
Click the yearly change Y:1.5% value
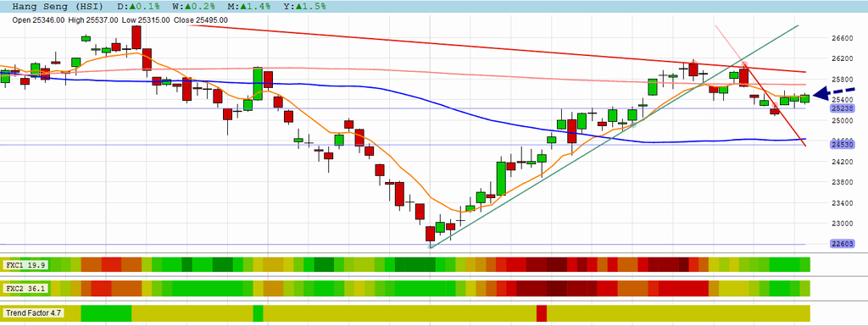tap(304, 7)
